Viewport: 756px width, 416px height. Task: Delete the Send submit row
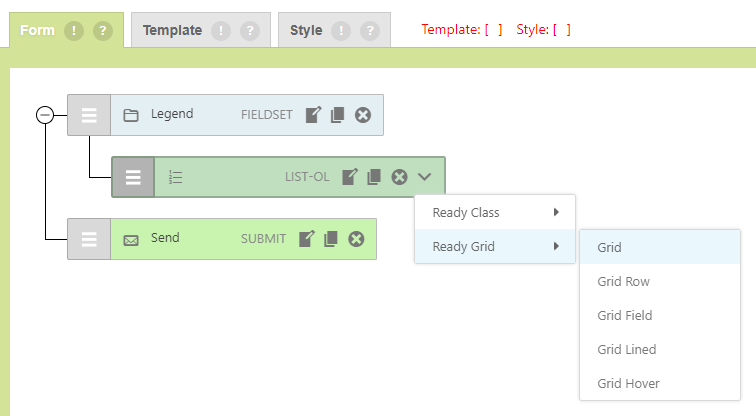[356, 239]
